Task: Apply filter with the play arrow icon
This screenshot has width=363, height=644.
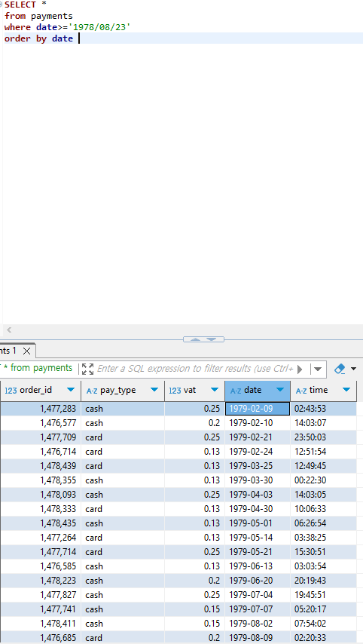Action: pyautogui.click(x=300, y=370)
